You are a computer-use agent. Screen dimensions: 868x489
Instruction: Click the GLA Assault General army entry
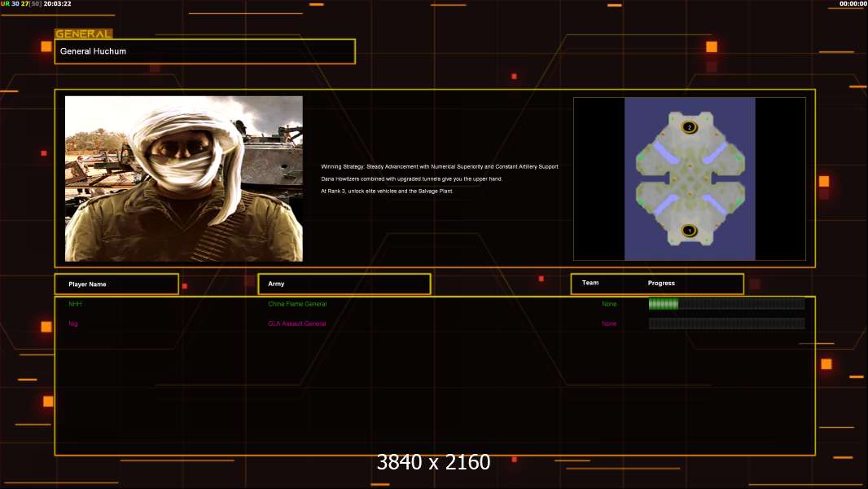296,324
